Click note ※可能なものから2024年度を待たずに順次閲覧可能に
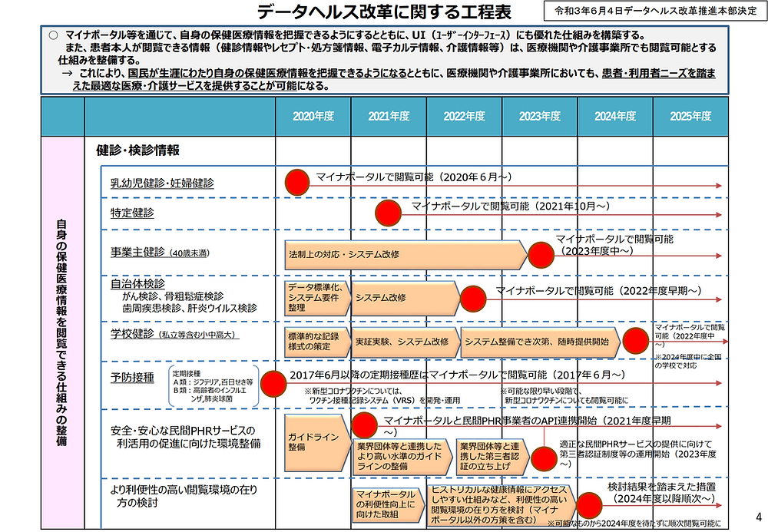This screenshot has width=768, height=532. tap(634, 524)
